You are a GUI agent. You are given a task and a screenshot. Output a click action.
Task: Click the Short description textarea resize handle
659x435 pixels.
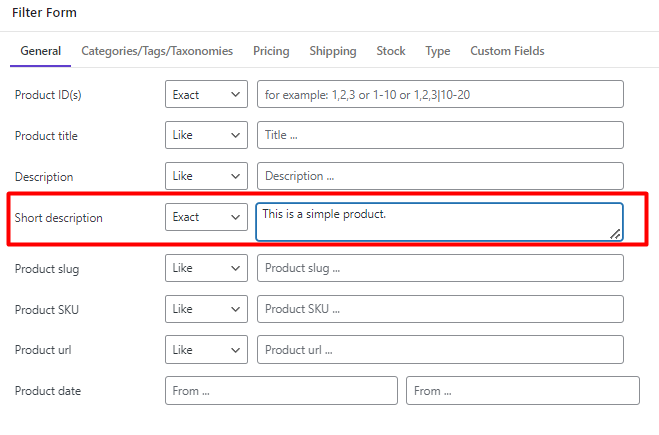coord(615,234)
